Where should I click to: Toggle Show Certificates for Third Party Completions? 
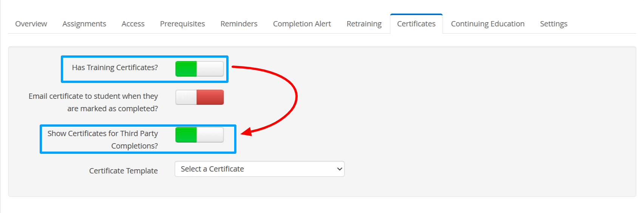pos(199,135)
